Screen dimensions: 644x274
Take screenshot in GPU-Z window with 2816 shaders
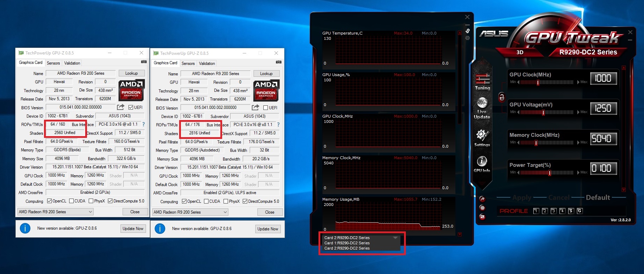(278, 62)
